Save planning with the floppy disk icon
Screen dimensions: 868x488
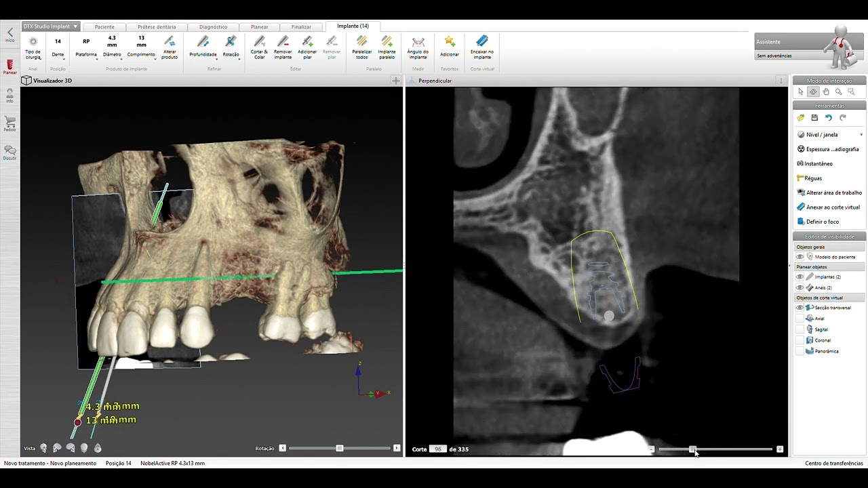(814, 117)
